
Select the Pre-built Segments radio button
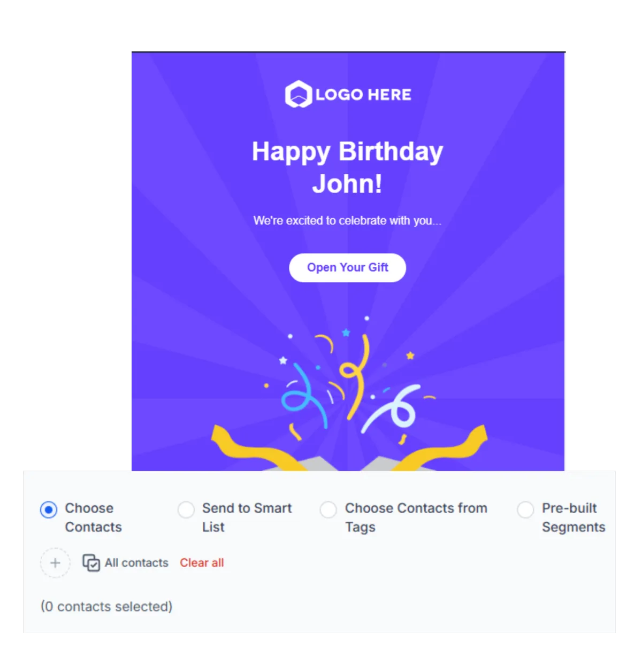(525, 510)
